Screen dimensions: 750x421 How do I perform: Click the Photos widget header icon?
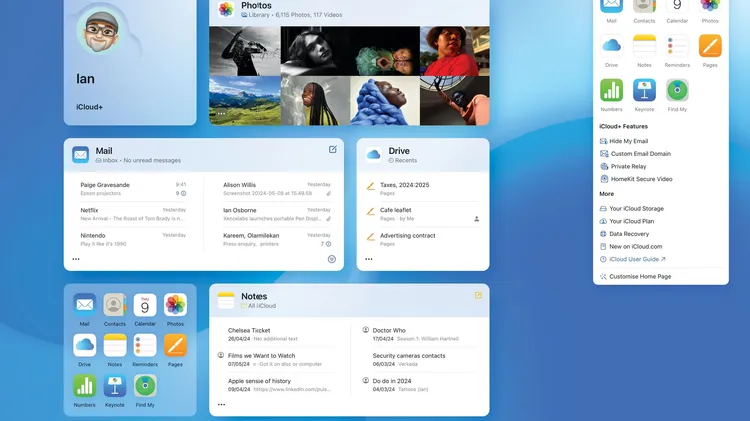[x=226, y=9]
